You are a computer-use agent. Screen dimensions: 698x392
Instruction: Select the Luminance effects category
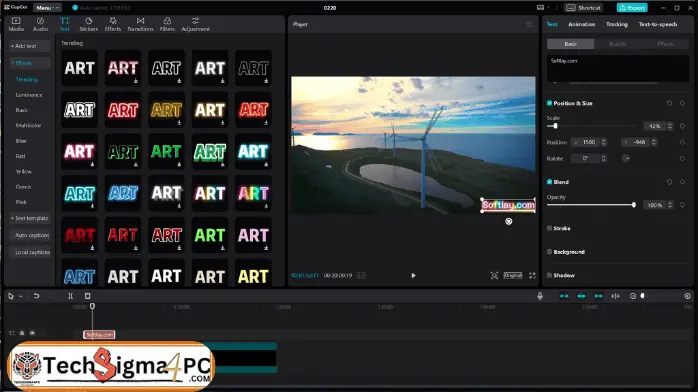click(x=29, y=95)
